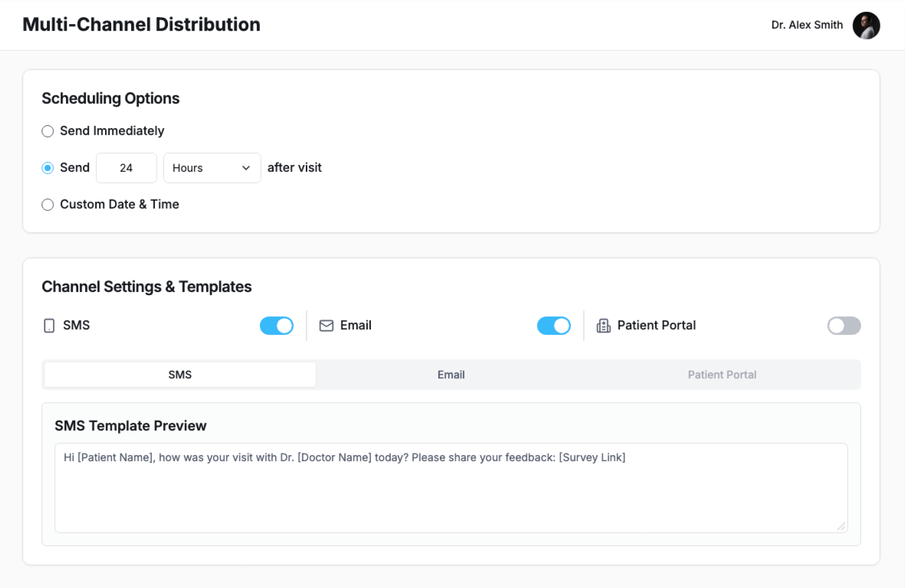Turn off the SMS channel toggle

277,326
